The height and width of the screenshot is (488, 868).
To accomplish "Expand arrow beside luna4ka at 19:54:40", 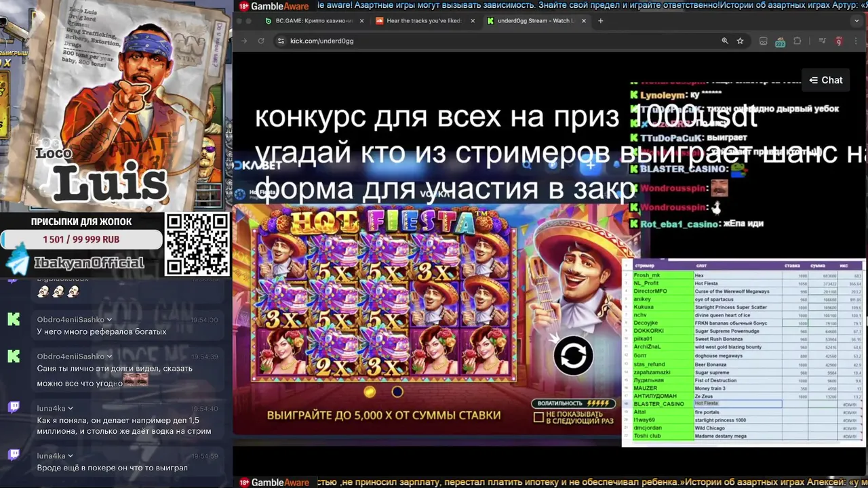I will click(71, 409).
